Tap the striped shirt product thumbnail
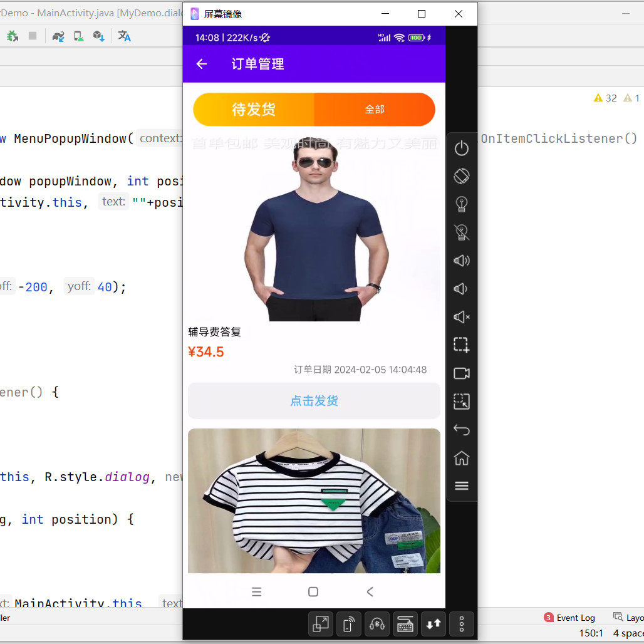The height and width of the screenshot is (644, 644). (313, 501)
